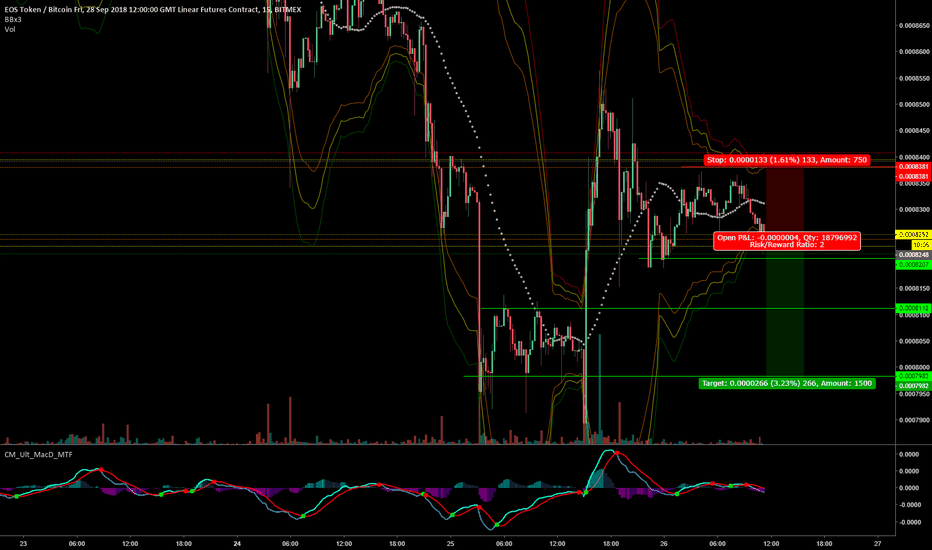Select the red stop-loss zone of position
Viewport: 932px width, 550px height.
pos(785,201)
